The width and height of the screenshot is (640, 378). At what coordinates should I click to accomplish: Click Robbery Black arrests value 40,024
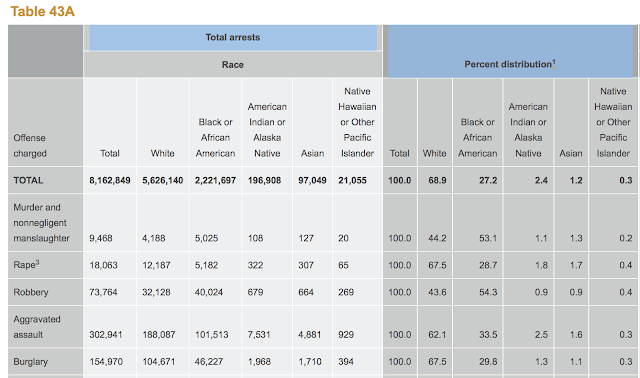[x=209, y=292]
